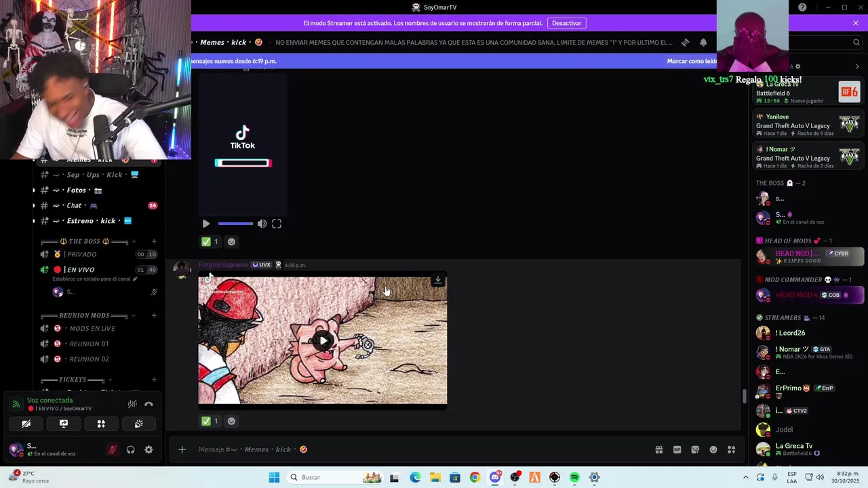
Task: Open the threads icon in the channel header
Action: pos(685,42)
